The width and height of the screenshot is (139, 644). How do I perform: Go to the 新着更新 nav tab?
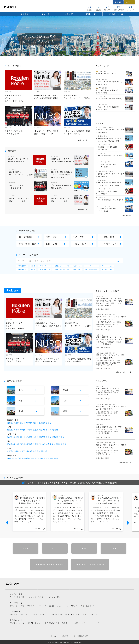pyautogui.click(x=24, y=14)
